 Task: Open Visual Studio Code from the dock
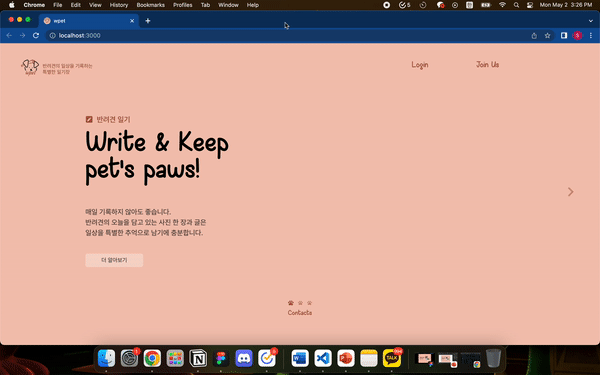coord(323,359)
